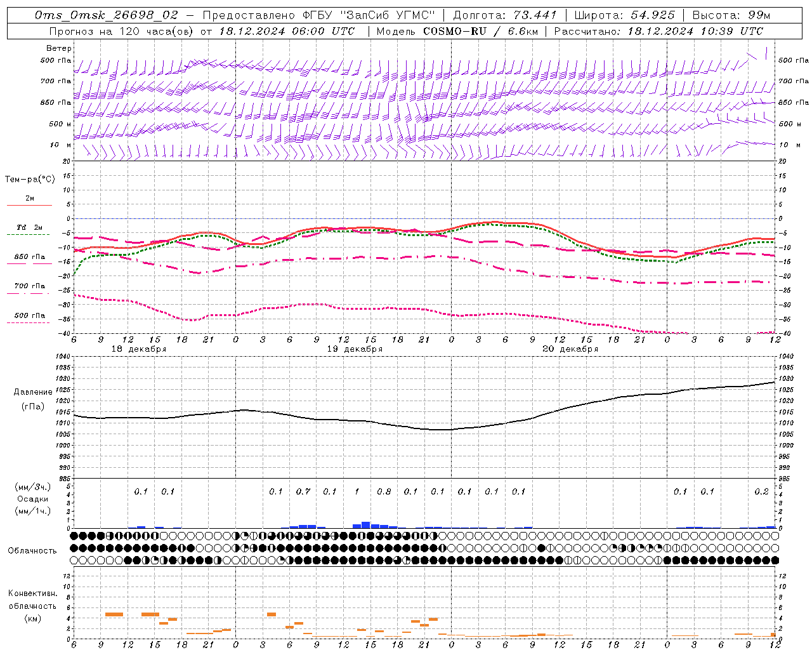Click the 0.8 precipitation value
This screenshot has width=812, height=650.
384,491
